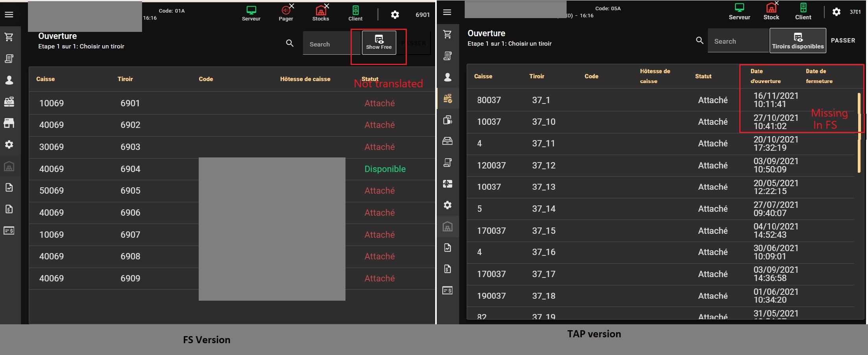868x355 pixels.
Task: Open top bar settings gear in FS version
Action: click(x=395, y=15)
